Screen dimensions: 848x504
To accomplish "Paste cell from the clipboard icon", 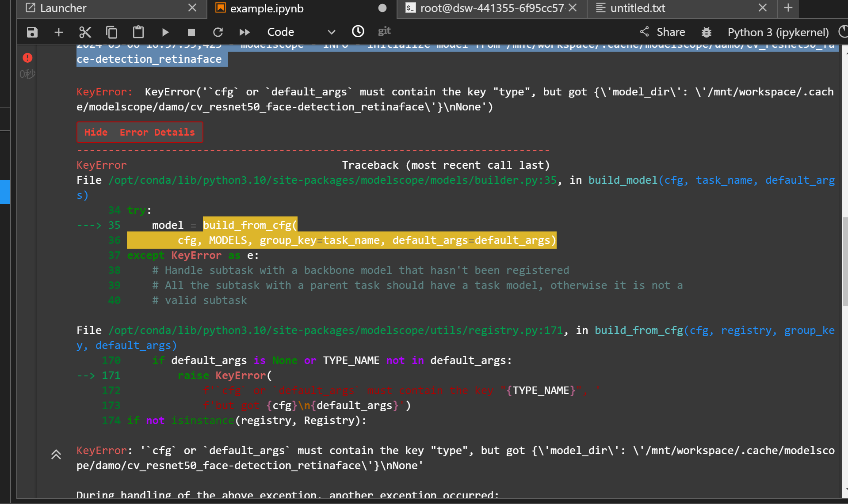I will click(x=138, y=32).
